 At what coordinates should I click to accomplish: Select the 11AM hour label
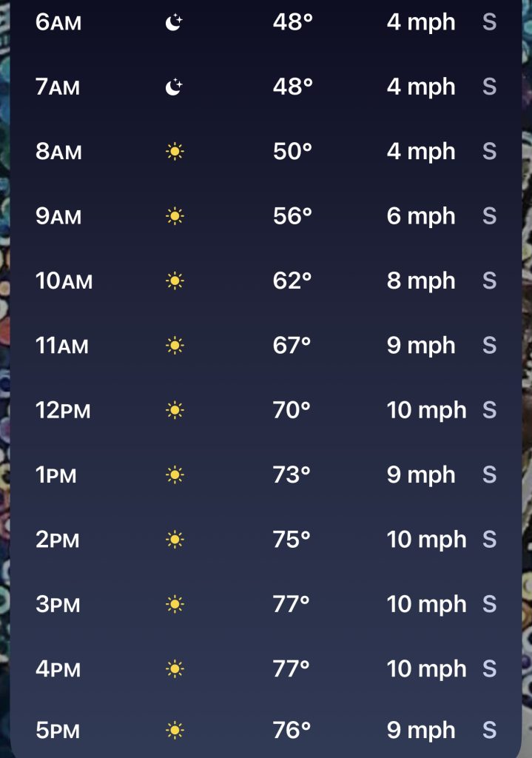(62, 346)
